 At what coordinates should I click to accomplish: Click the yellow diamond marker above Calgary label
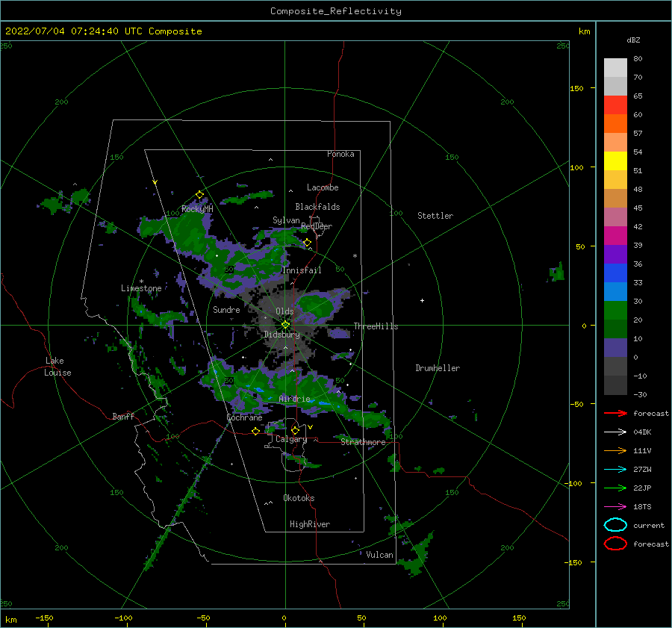295,430
